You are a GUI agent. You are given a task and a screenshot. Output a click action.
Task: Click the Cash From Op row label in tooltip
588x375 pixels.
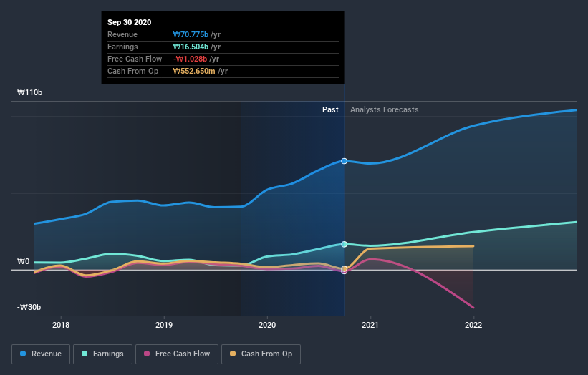click(132, 71)
